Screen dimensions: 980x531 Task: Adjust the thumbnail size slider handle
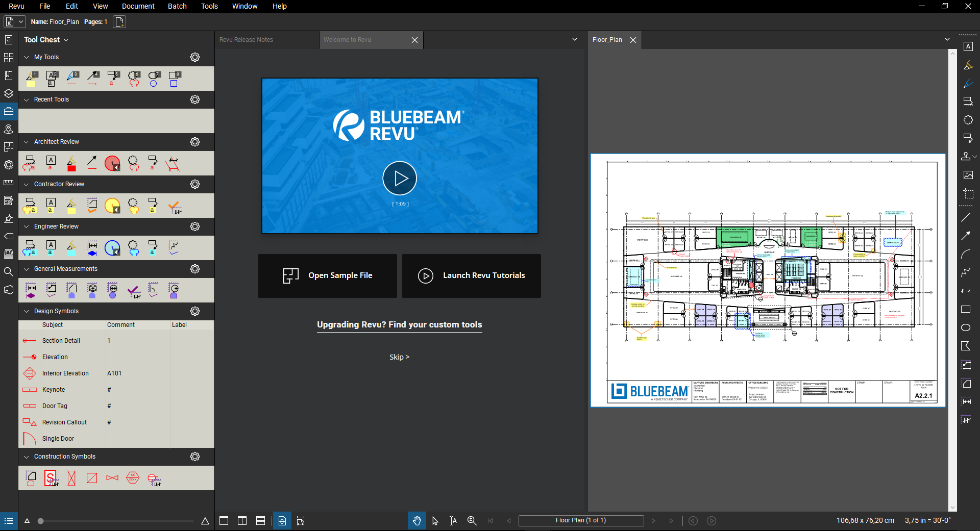coord(41,521)
